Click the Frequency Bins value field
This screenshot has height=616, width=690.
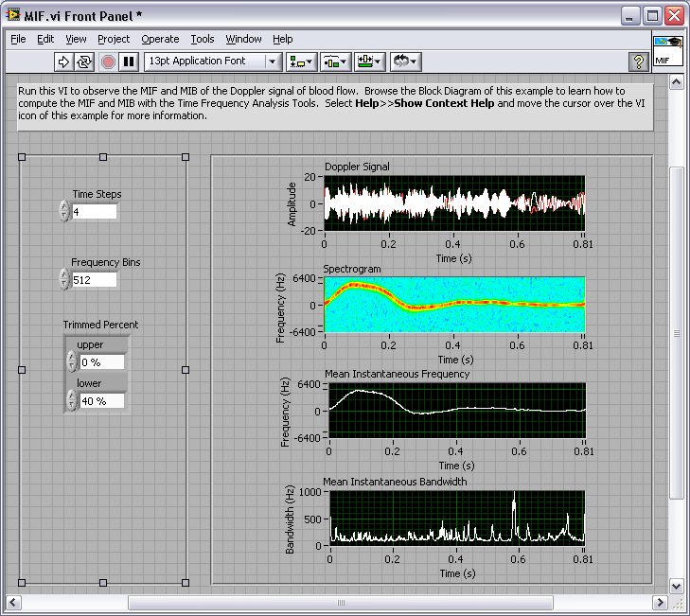tap(95, 280)
